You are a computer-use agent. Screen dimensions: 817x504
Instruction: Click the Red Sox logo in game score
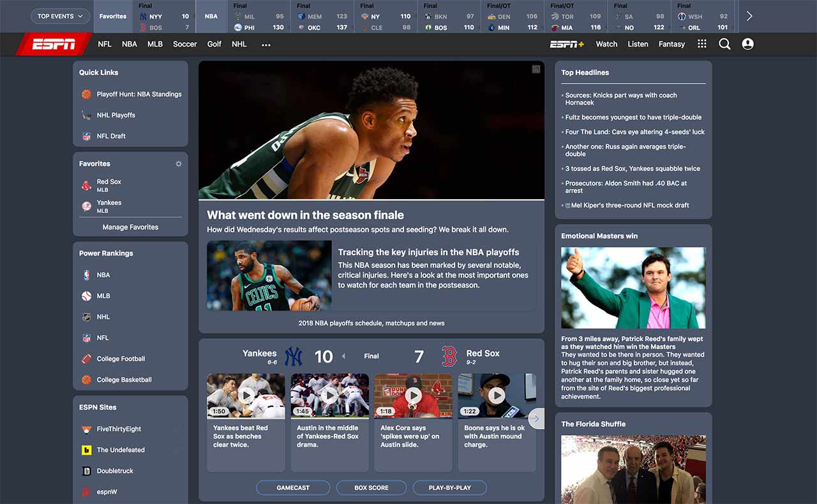coord(449,356)
